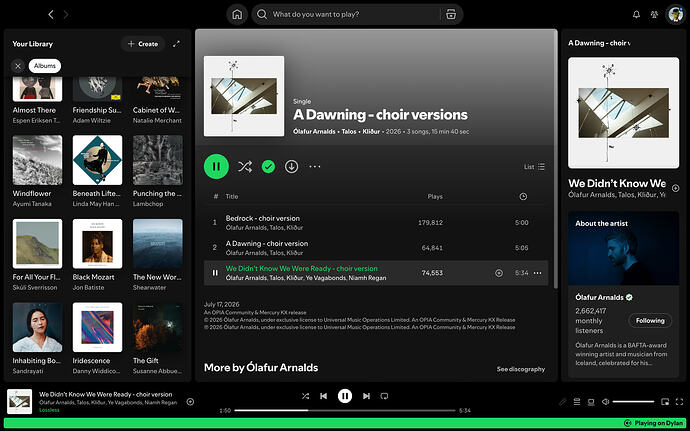Open Inhabiting Bo... album by Sandrayati
This screenshot has height=431, width=690.
tap(37, 339)
